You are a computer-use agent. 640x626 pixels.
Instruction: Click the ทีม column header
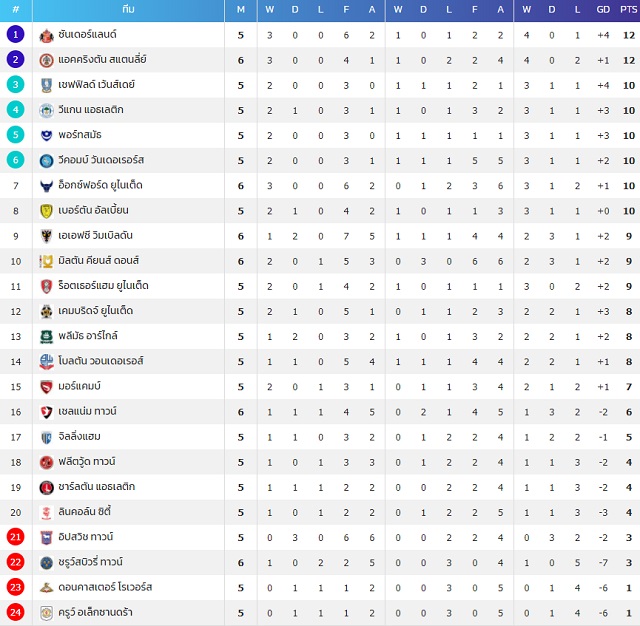click(128, 9)
